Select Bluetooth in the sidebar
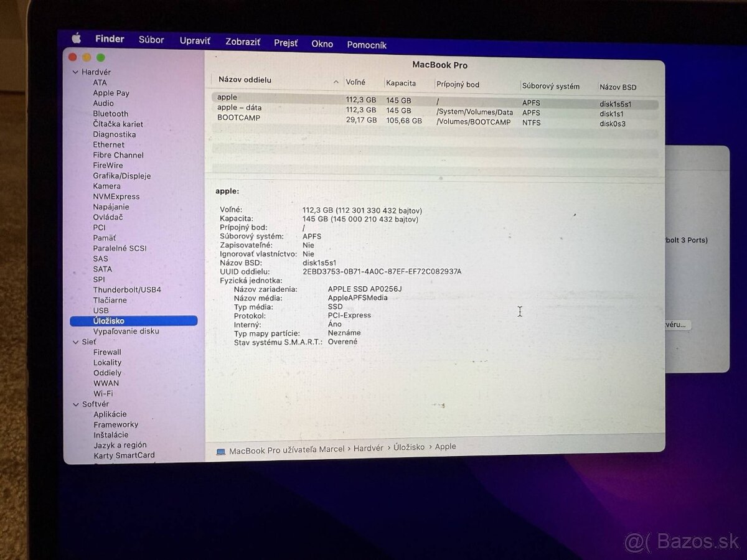This screenshot has width=747, height=560. (110, 113)
